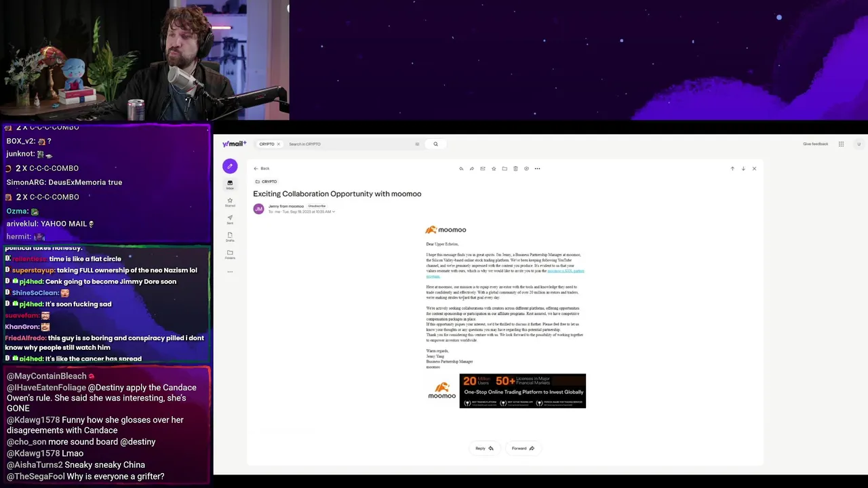
Task: Open Folders in the mail sidebar
Action: [230, 255]
